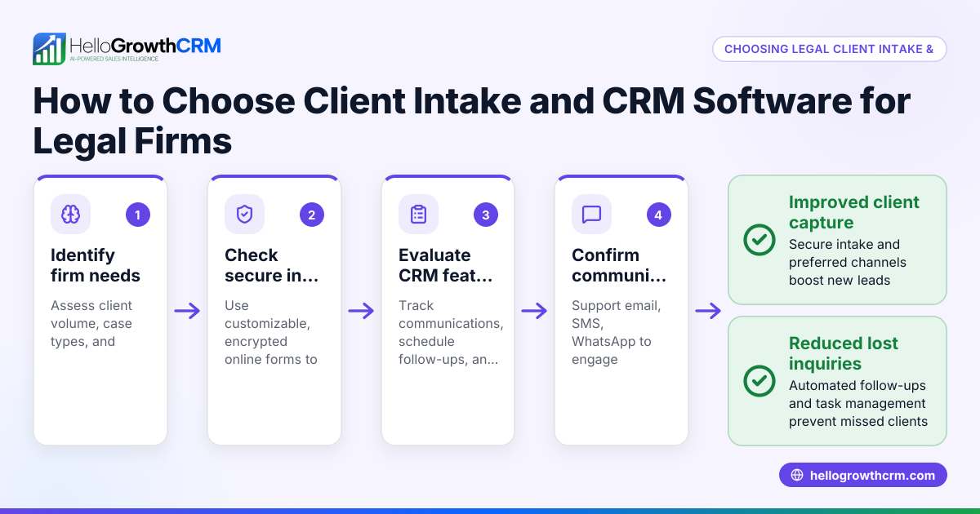The width and height of the screenshot is (980, 514).
Task: Click 'Track communications, schedule follow-ups' description
Action: 451,332
